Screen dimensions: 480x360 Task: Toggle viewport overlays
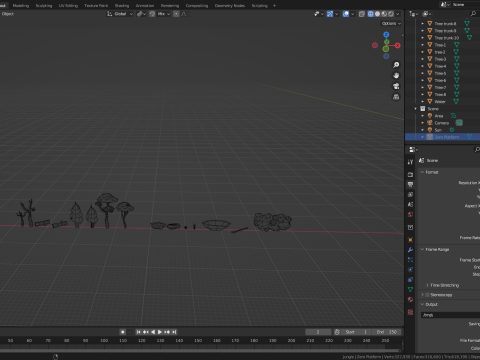346,14
